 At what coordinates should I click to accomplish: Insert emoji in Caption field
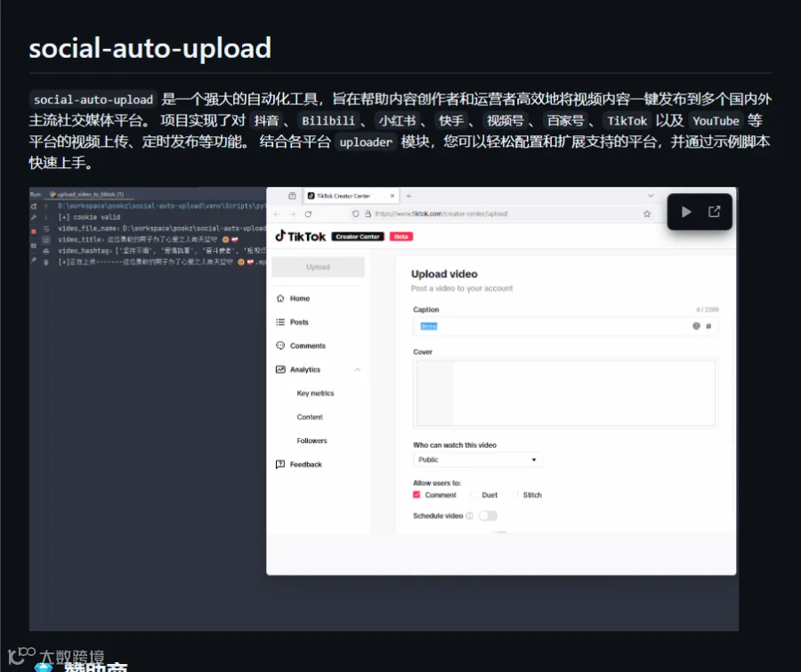tap(696, 326)
